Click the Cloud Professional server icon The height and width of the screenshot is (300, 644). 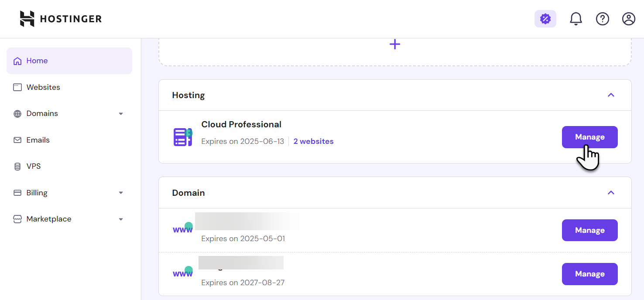coord(183,137)
